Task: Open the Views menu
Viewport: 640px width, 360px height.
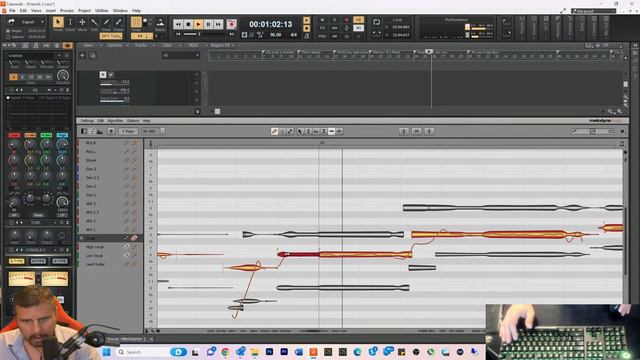Action: pos(36,11)
